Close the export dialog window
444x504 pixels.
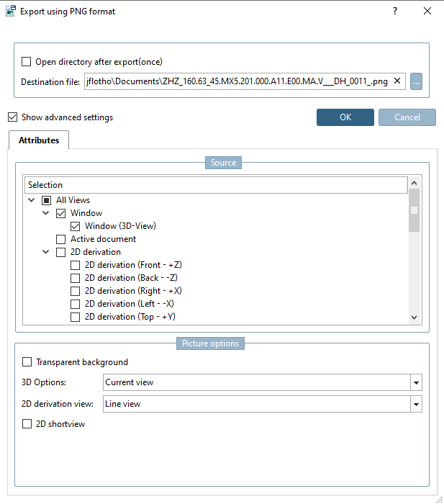pyautogui.click(x=427, y=11)
